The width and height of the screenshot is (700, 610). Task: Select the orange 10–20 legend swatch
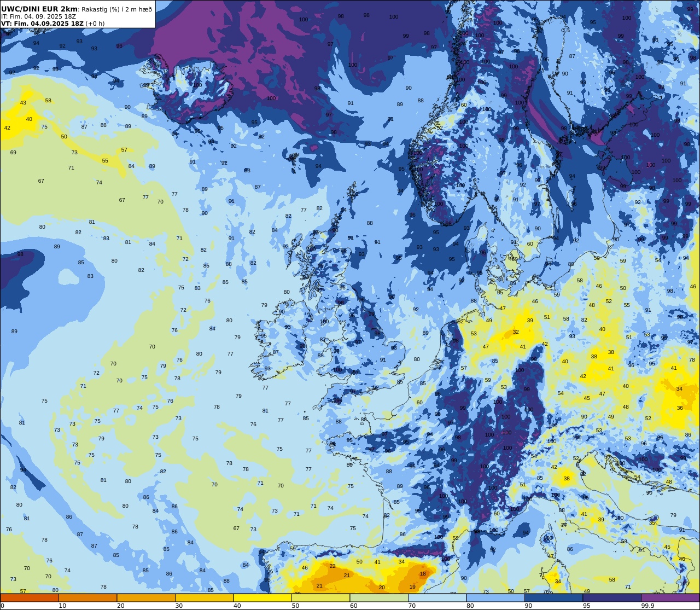[87, 597]
